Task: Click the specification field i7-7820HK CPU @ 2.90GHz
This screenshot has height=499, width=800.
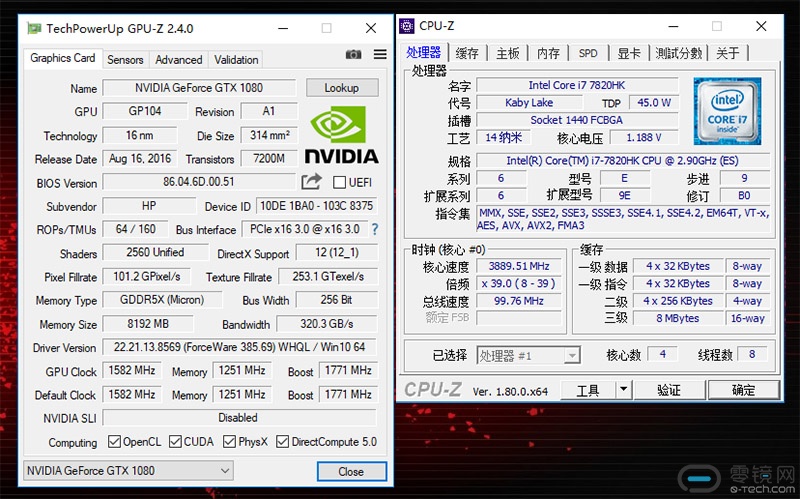Action: click(x=622, y=161)
